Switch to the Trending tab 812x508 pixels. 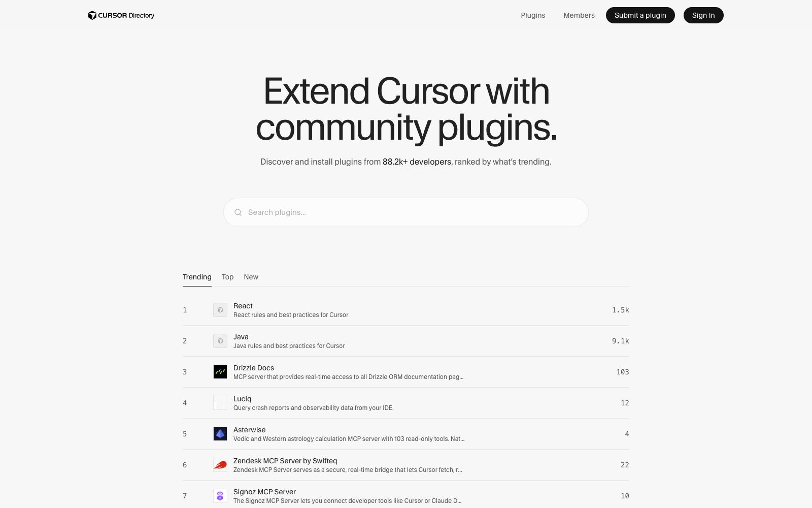click(197, 277)
